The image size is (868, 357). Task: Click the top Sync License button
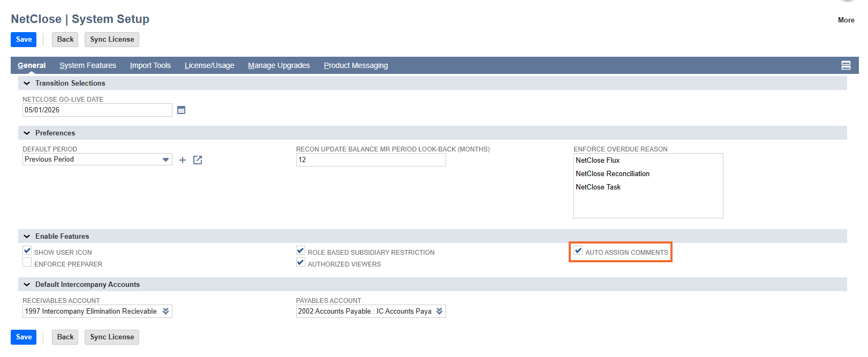112,40
